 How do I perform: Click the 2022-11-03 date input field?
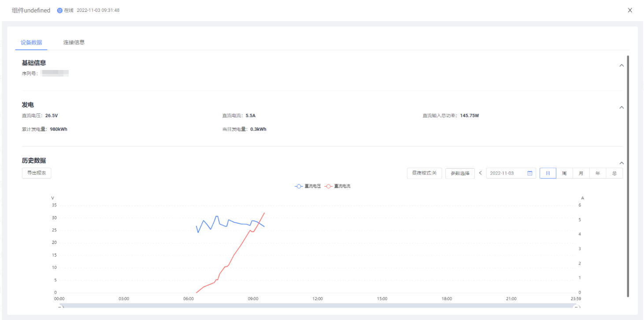click(507, 173)
